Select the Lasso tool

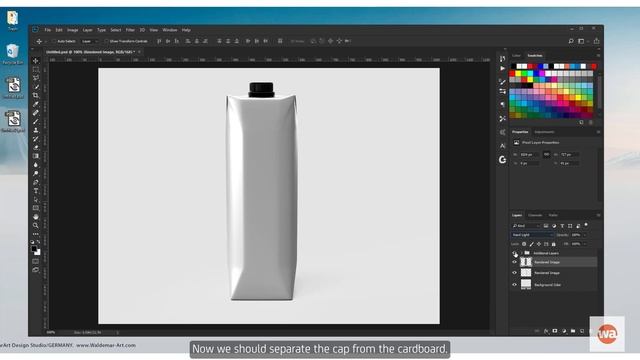pyautogui.click(x=36, y=78)
